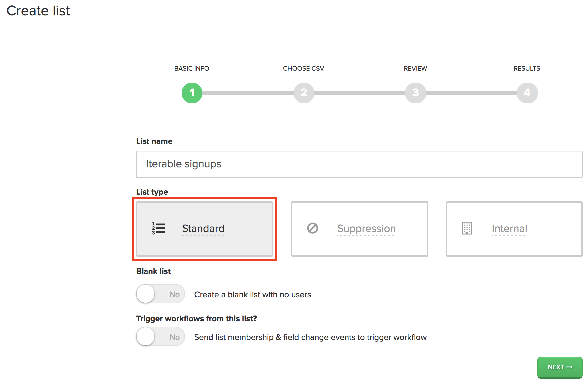The width and height of the screenshot is (588, 384).
Task: Click the 'List name' field label
Action: (x=154, y=141)
